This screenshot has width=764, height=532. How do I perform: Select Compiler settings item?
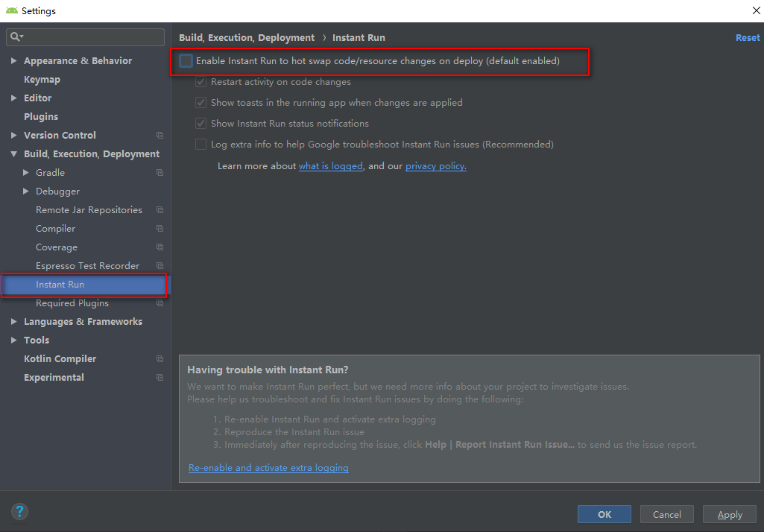pos(56,229)
